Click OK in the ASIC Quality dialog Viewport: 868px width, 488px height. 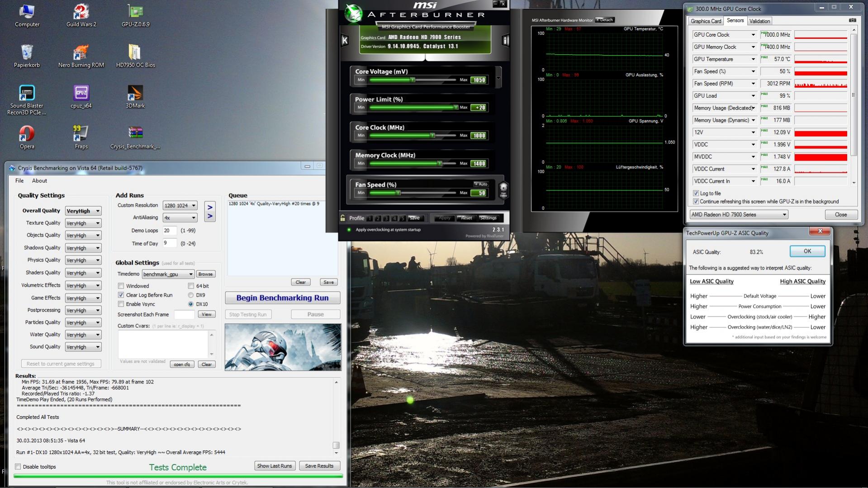(x=807, y=251)
